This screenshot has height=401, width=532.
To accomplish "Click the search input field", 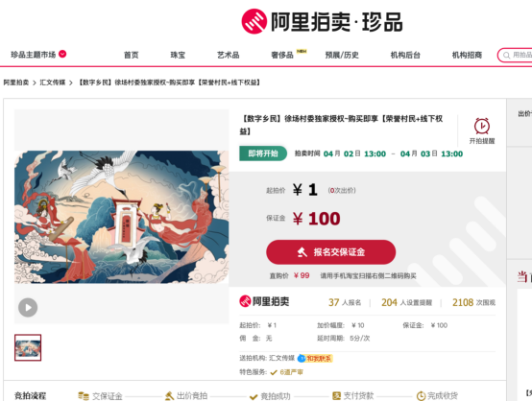I will click(521, 56).
